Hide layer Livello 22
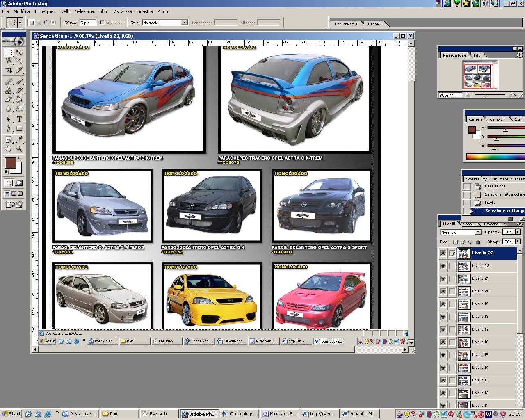The height and width of the screenshot is (420, 525). [x=443, y=266]
